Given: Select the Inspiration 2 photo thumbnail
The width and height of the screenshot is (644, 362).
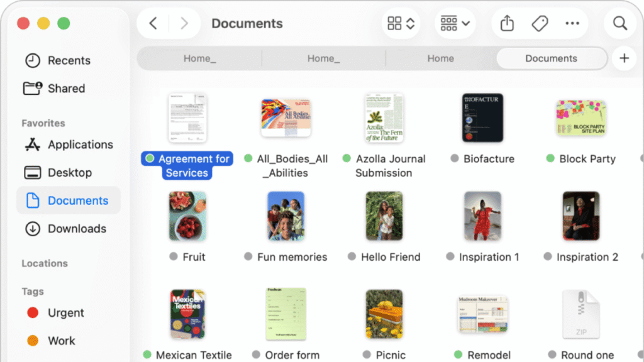Looking at the screenshot, I should (x=581, y=216).
